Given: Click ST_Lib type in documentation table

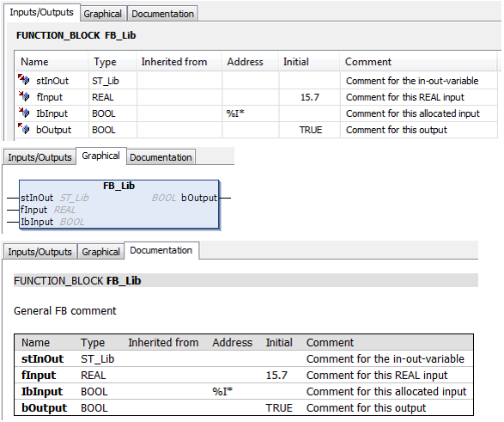Looking at the screenshot, I should pyautogui.click(x=97, y=359).
